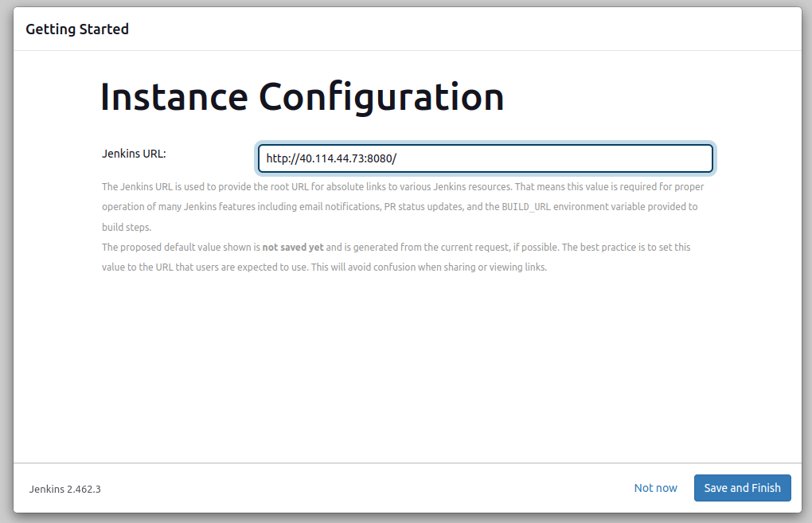The image size is (812, 523).
Task: Select the Instance Configuration heading
Action: click(302, 97)
